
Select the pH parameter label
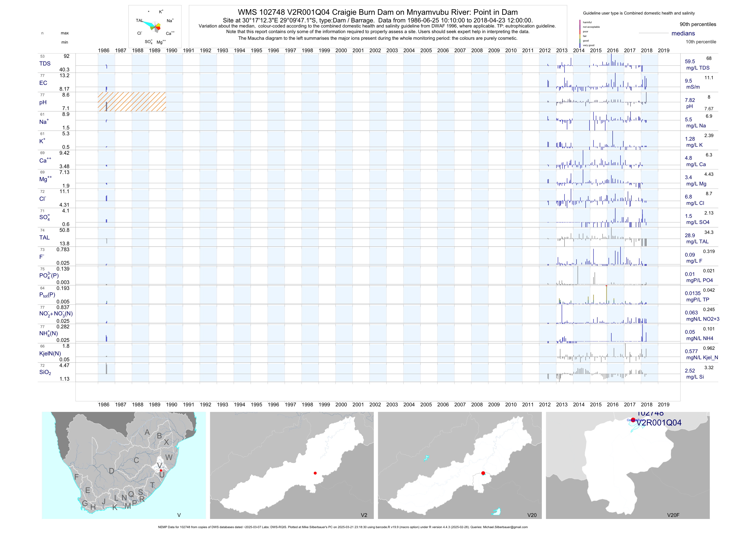click(x=43, y=102)
